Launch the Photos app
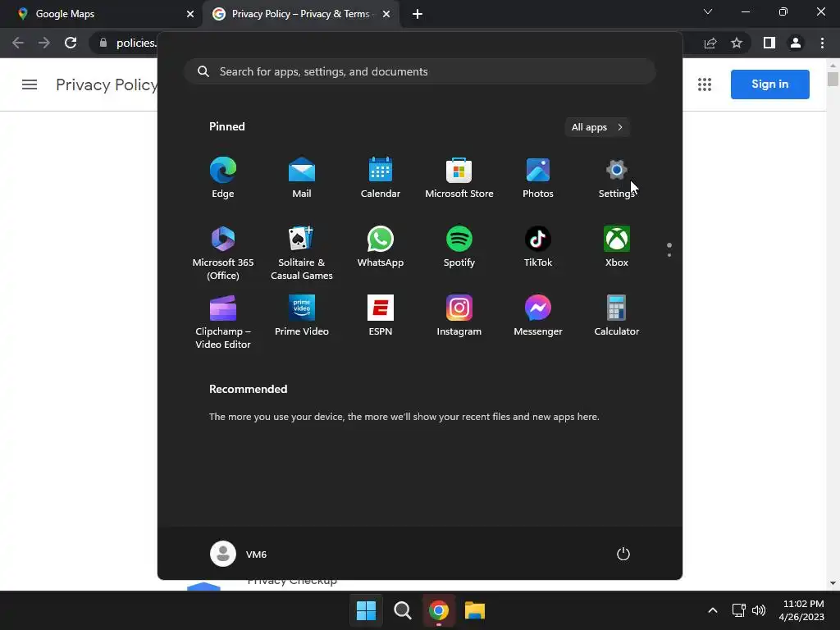This screenshot has width=840, height=630. tap(538, 177)
